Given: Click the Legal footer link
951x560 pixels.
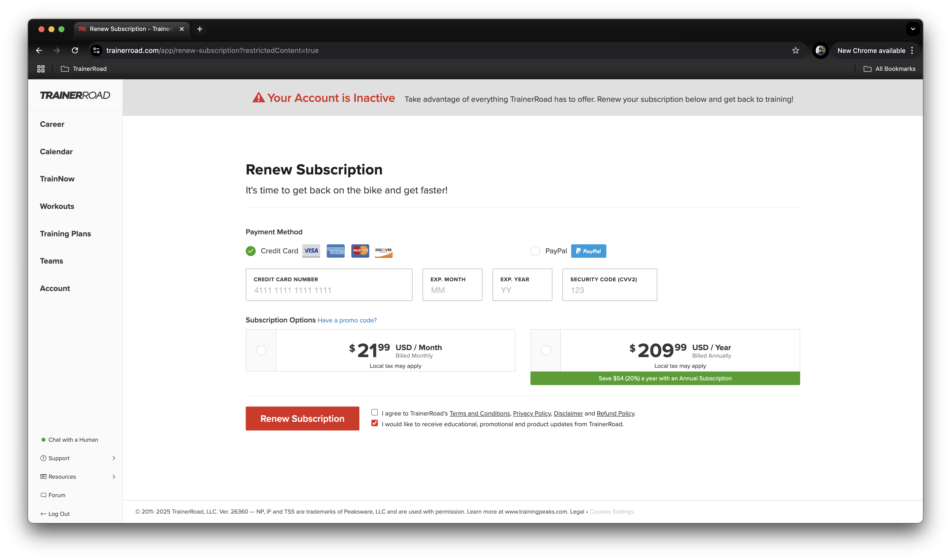Looking at the screenshot, I should (x=577, y=512).
